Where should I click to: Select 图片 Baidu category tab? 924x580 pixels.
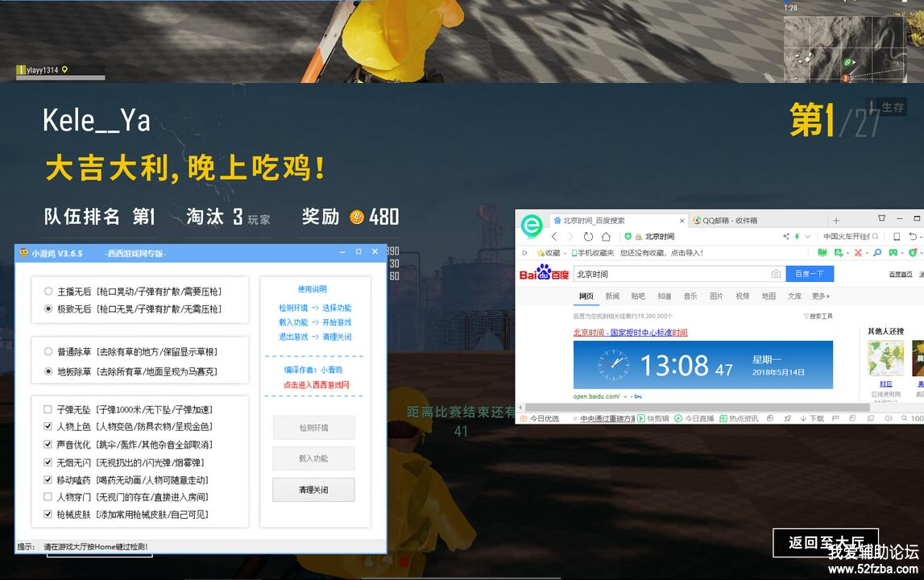point(717,296)
